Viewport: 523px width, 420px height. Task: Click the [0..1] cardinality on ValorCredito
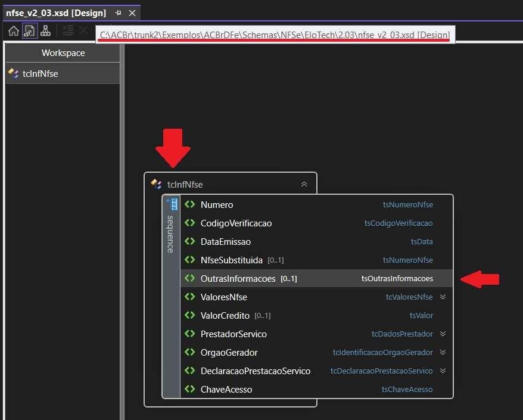263,316
